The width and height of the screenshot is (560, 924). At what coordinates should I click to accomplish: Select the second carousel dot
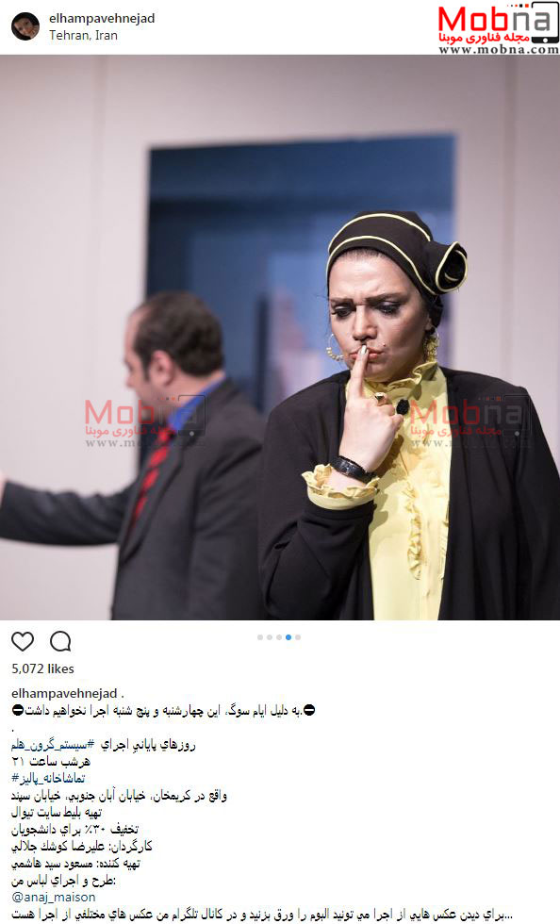pos(270,637)
